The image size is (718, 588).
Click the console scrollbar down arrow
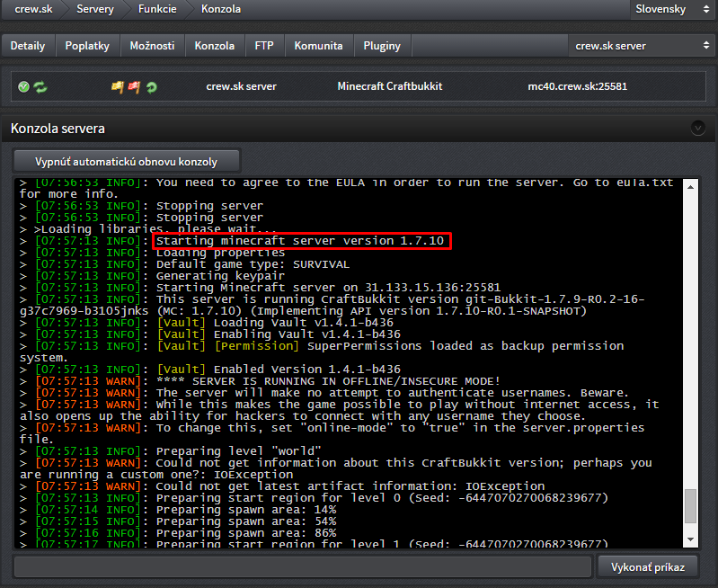tap(690, 539)
